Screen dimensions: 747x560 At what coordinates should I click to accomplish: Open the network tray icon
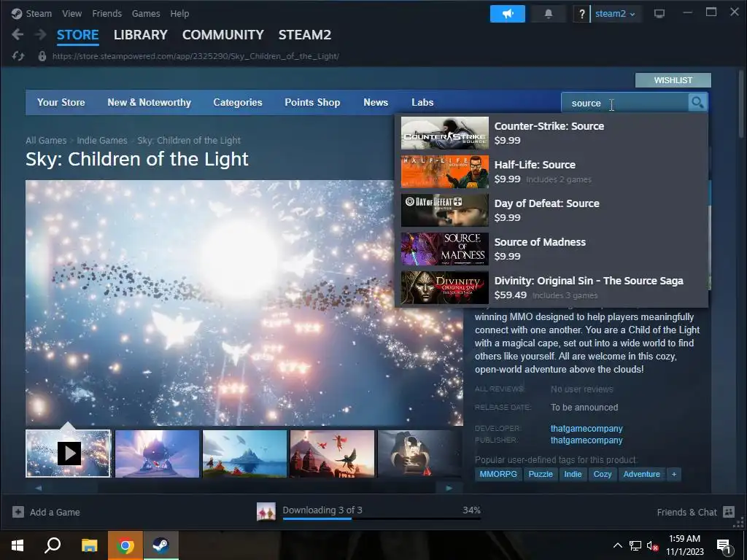(x=635, y=545)
